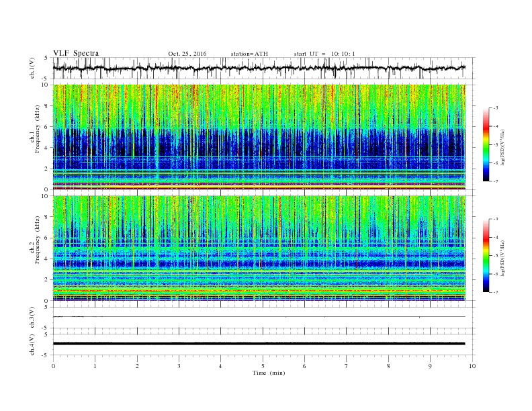Viewport: 532px width, 411px height.
Task: Click the "-3" tick on ch.1 color bar
Action: click(x=495, y=108)
